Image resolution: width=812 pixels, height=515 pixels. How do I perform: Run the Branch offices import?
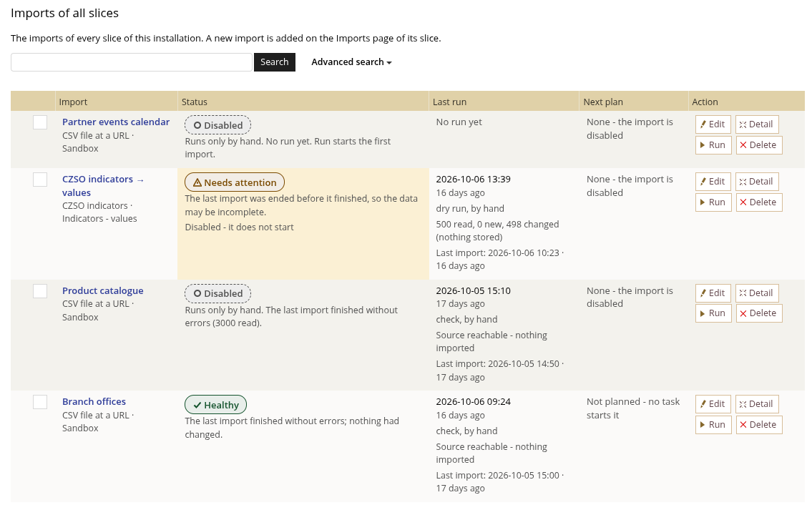(713, 425)
